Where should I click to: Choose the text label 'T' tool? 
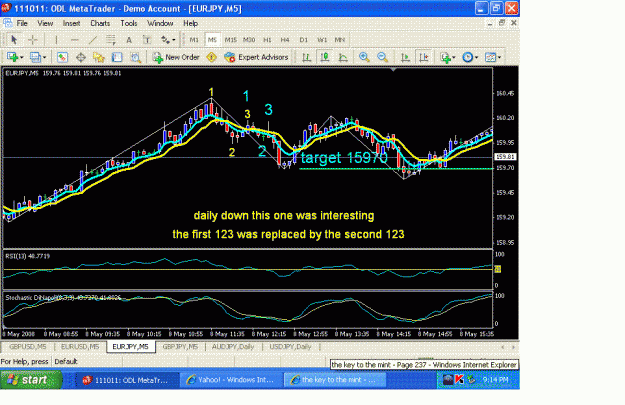point(147,39)
